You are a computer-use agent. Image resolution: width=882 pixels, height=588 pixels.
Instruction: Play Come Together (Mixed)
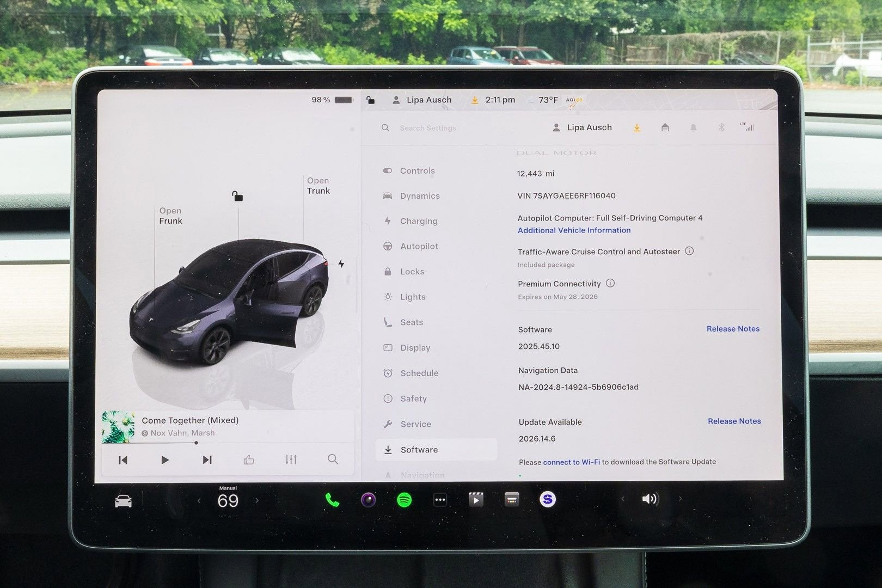click(x=164, y=460)
